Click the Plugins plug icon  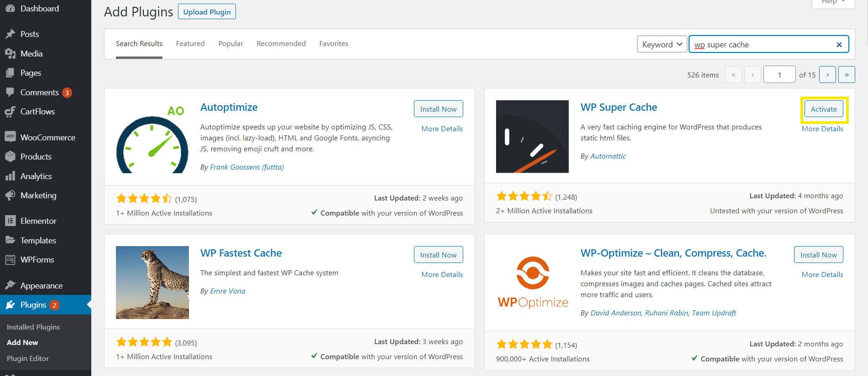(x=10, y=305)
